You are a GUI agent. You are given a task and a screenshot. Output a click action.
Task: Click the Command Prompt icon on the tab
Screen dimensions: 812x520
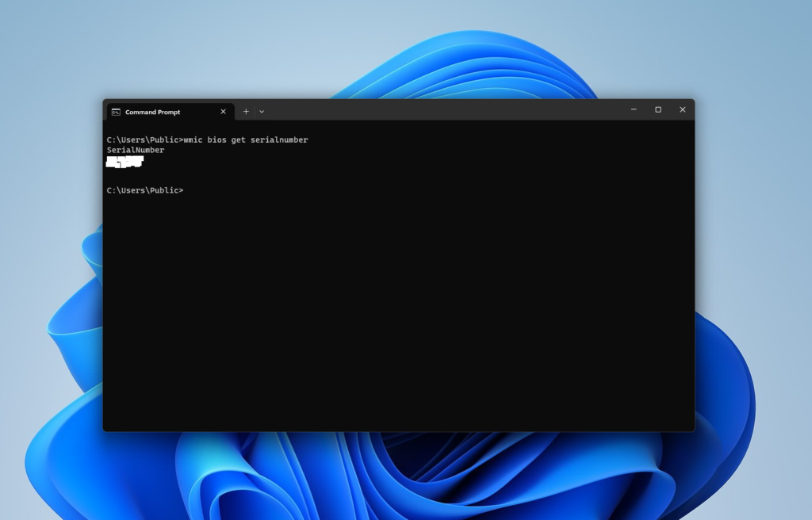pos(116,112)
